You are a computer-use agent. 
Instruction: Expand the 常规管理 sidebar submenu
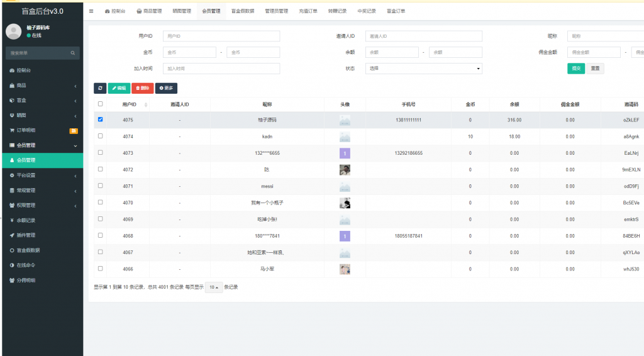point(42,191)
